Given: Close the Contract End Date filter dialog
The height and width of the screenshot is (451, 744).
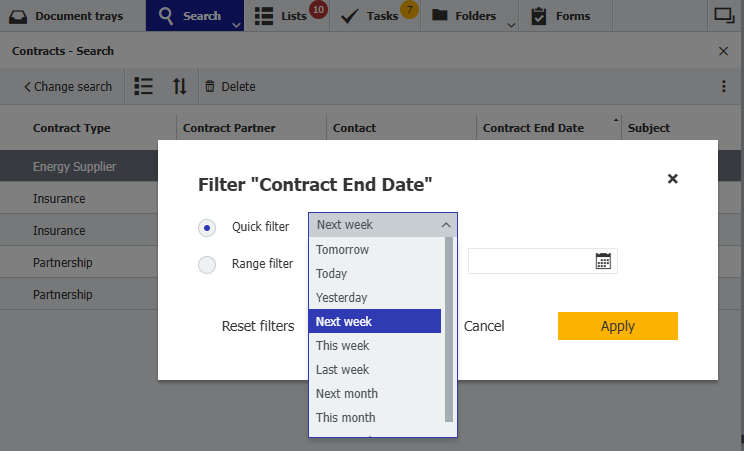Looking at the screenshot, I should click(673, 179).
